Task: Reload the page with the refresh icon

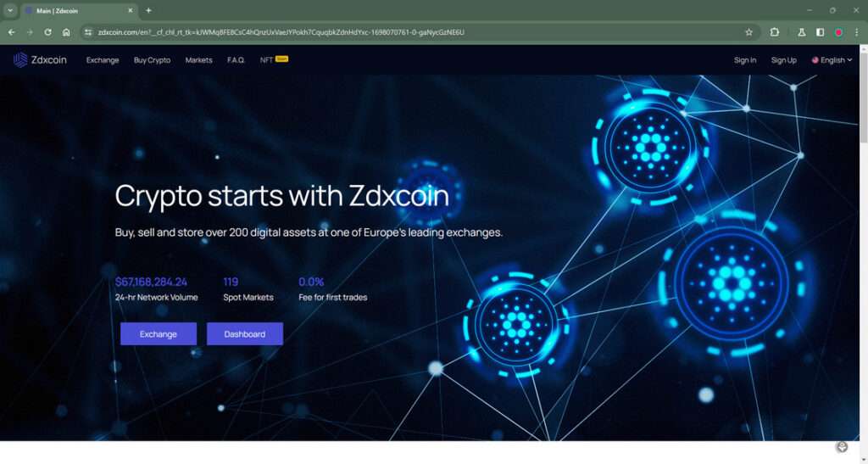Action: coord(47,32)
